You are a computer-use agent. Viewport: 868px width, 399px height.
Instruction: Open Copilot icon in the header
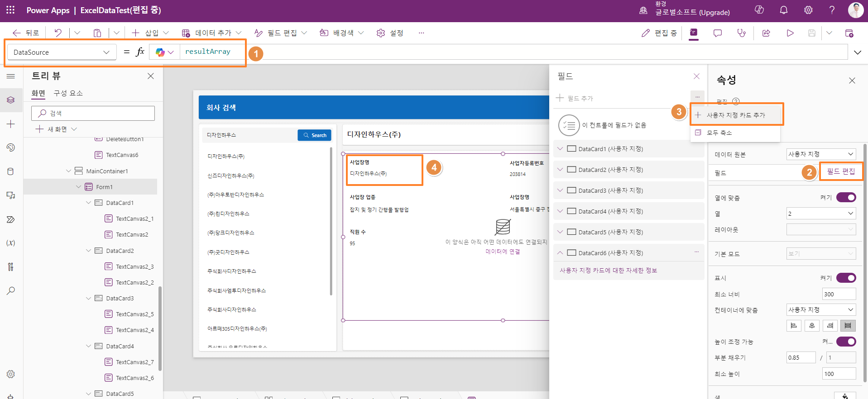pos(759,10)
